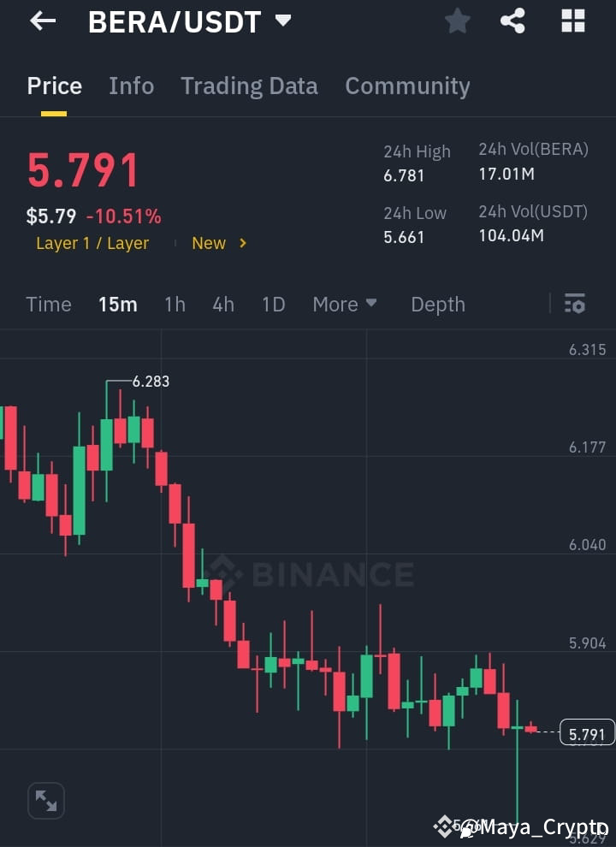
Task: Open chart settings icon beside Depth
Action: [x=574, y=304]
